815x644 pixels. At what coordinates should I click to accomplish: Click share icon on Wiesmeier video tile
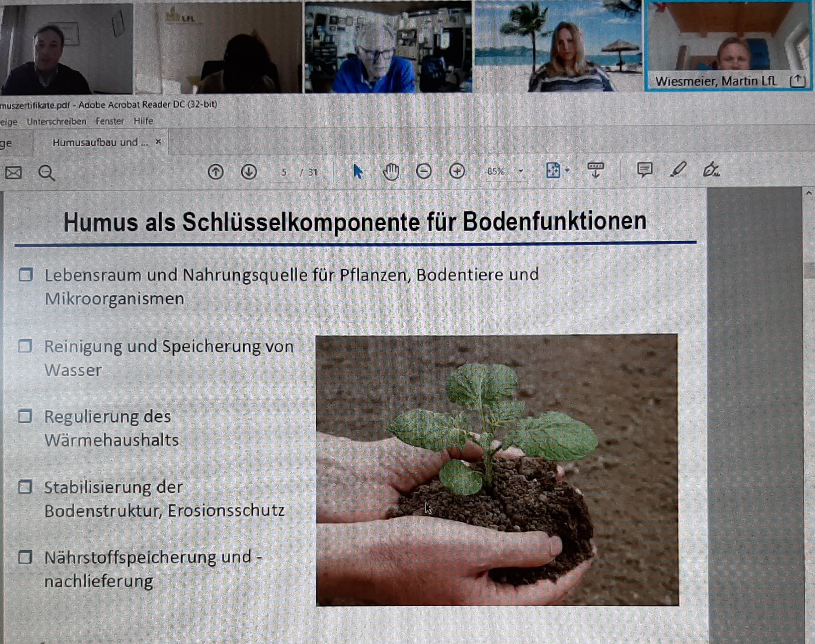pos(797,81)
